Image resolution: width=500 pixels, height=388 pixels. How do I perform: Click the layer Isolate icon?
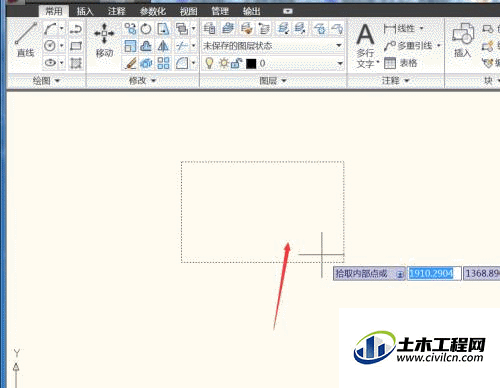pyautogui.click(x=283, y=29)
